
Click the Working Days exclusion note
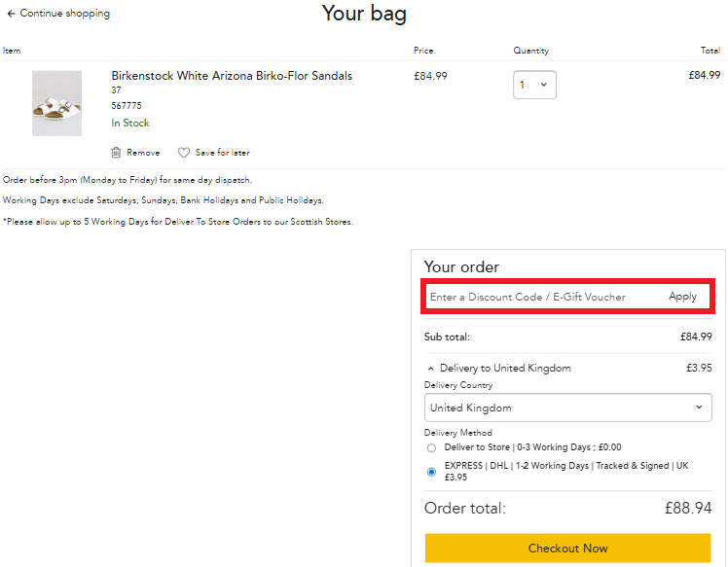click(164, 200)
